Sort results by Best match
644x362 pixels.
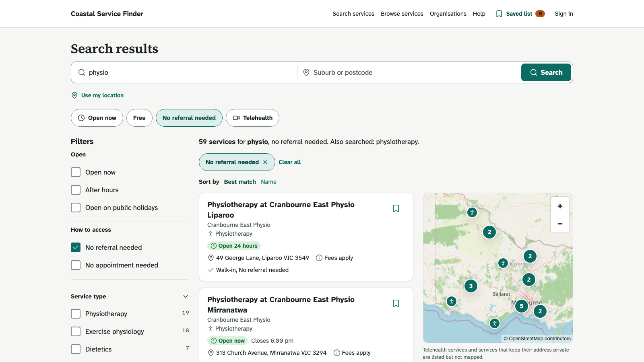click(240, 182)
